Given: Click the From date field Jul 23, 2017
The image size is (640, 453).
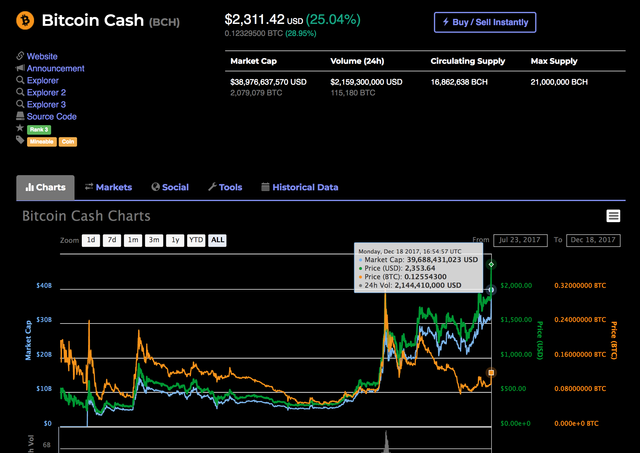Looking at the screenshot, I should 520,240.
